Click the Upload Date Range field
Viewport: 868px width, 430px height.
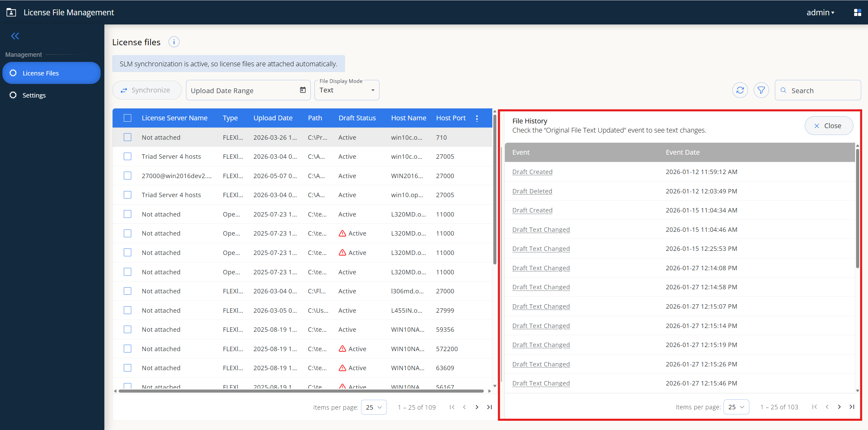[248, 90]
